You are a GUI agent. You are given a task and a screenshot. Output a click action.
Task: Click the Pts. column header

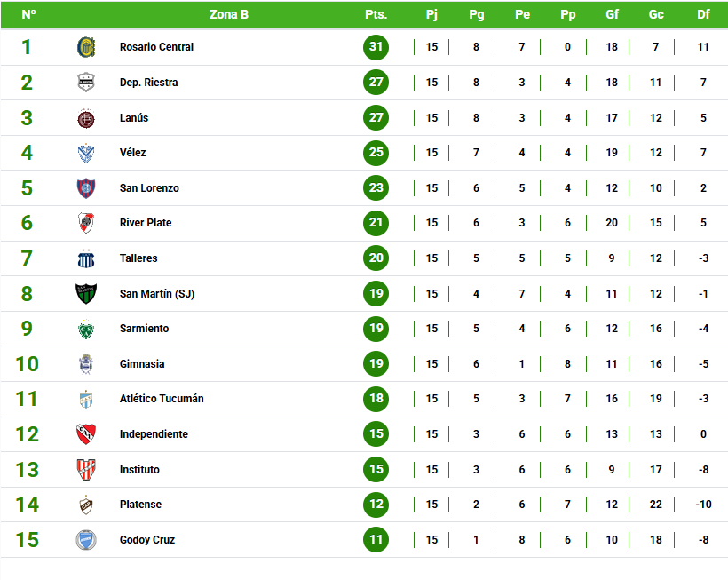(x=376, y=15)
